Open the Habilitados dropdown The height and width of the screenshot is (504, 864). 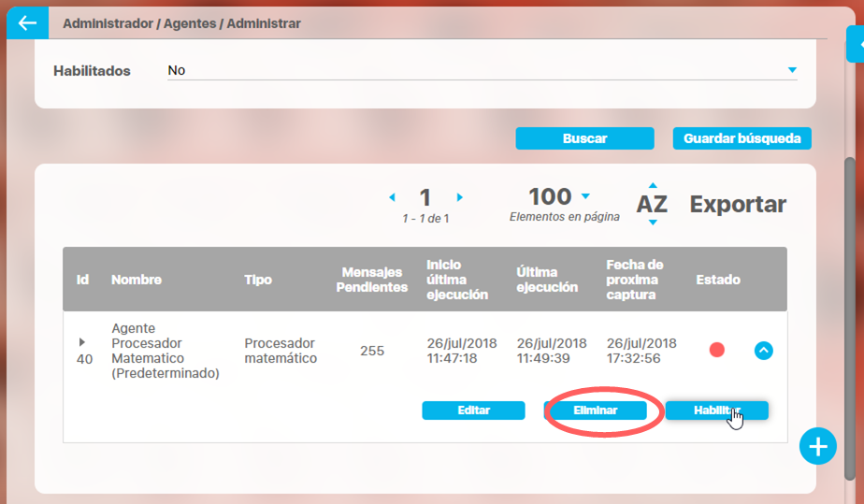pyautogui.click(x=791, y=70)
